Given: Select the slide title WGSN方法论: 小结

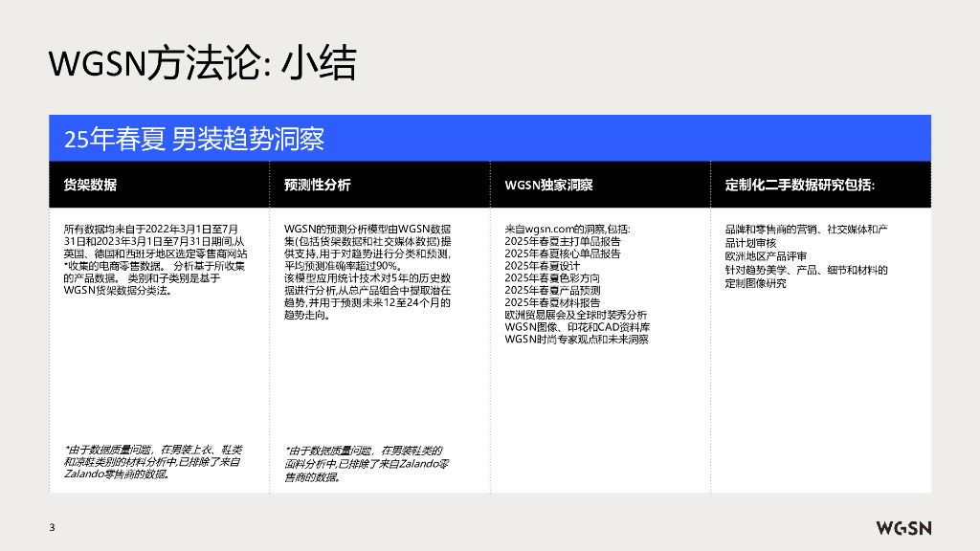Looking at the screenshot, I should tap(202, 64).
